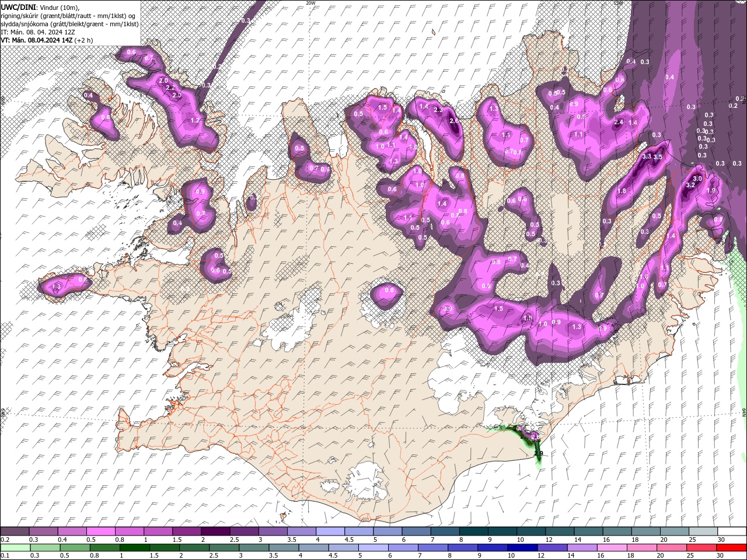
Task: Pick lower scale bright red swatch at 30
Action: point(732,548)
